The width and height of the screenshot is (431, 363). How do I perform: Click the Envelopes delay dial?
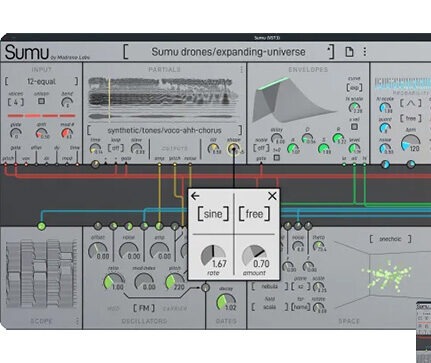pyautogui.click(x=277, y=138)
